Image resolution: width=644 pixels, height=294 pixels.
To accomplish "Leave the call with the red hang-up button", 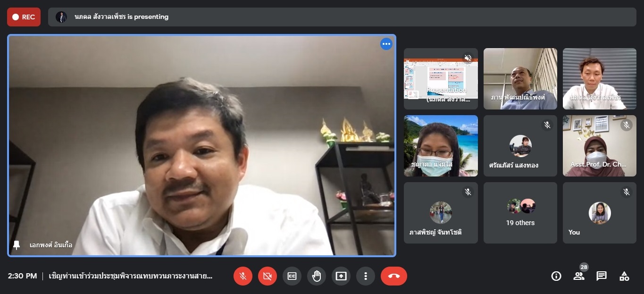I will [x=393, y=276].
